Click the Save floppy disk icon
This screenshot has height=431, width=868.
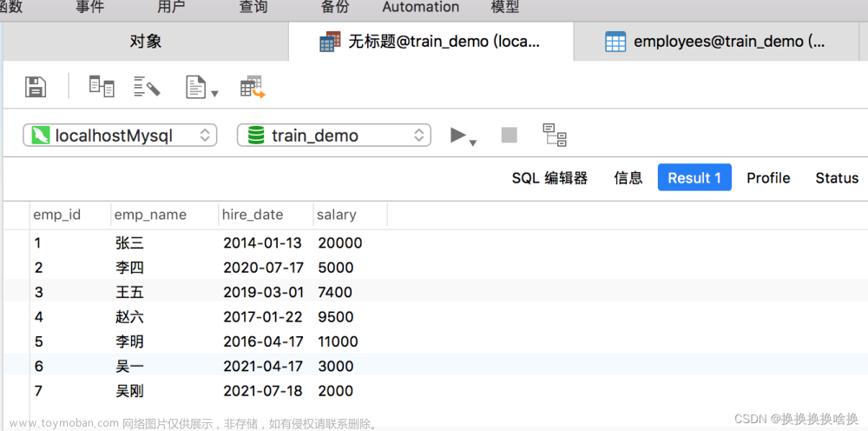pyautogui.click(x=36, y=87)
